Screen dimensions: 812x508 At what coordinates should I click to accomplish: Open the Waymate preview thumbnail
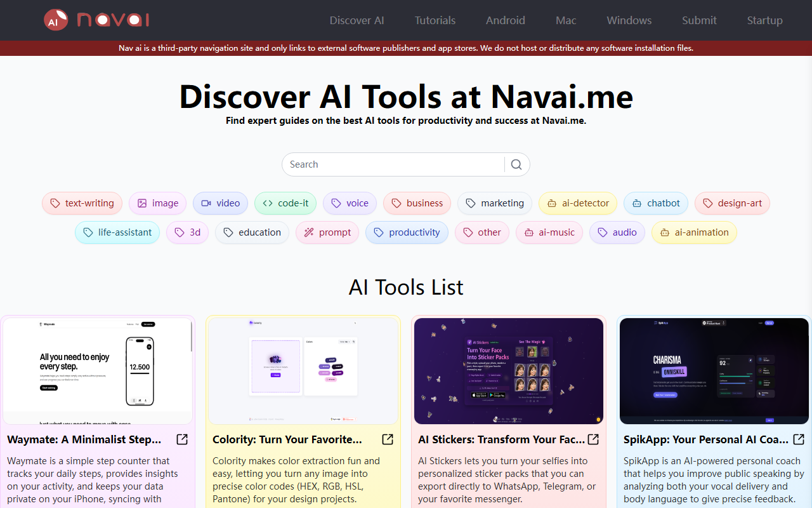(x=98, y=371)
